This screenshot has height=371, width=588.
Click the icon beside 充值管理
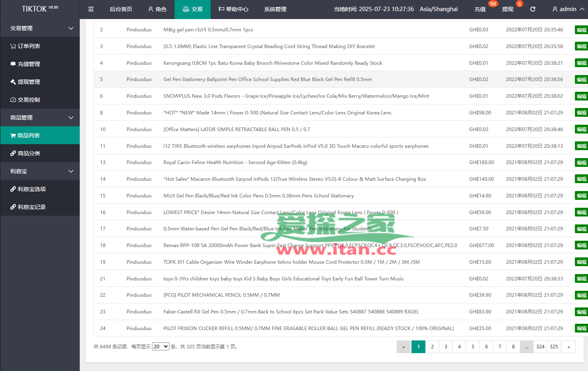pos(13,64)
